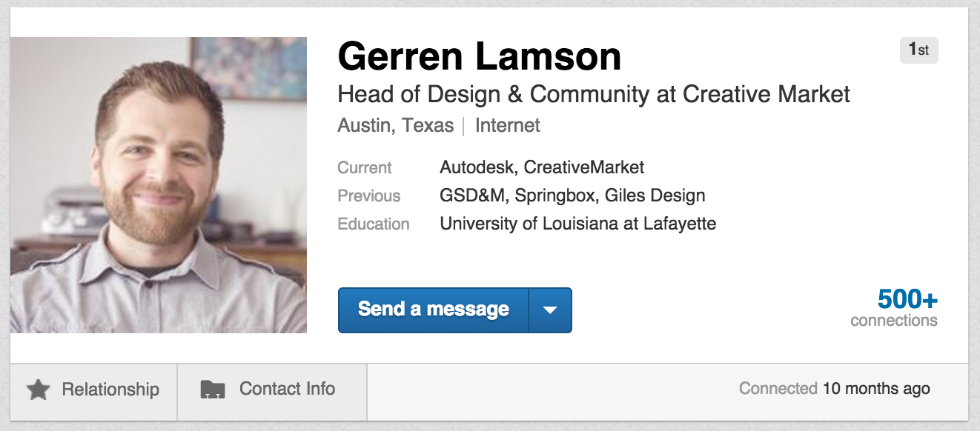Click the Head of Design & Community headline
The width and height of the screenshot is (980, 431).
tap(594, 95)
